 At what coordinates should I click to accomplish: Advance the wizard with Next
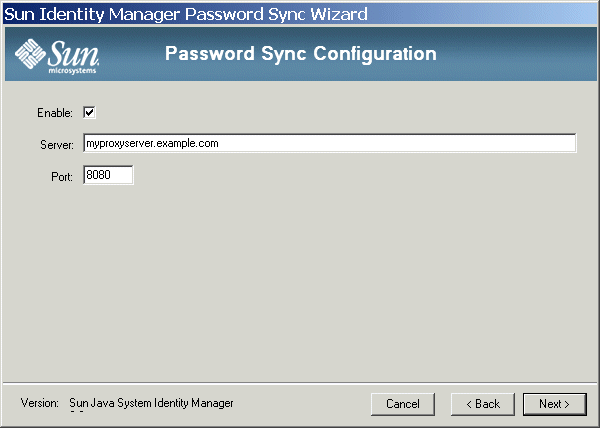point(554,404)
